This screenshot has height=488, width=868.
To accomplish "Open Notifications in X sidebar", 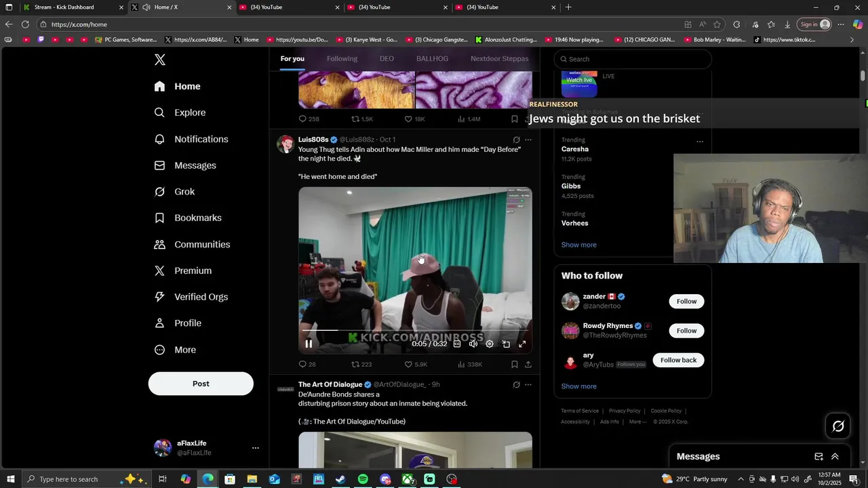I will [x=191, y=139].
